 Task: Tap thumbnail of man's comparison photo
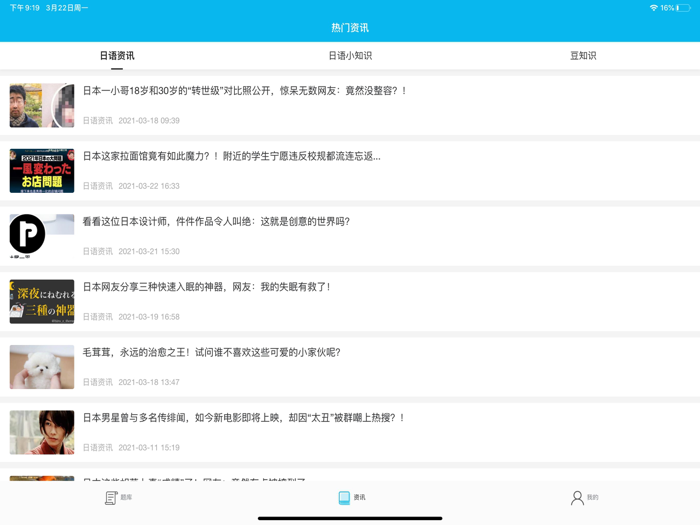click(x=42, y=105)
